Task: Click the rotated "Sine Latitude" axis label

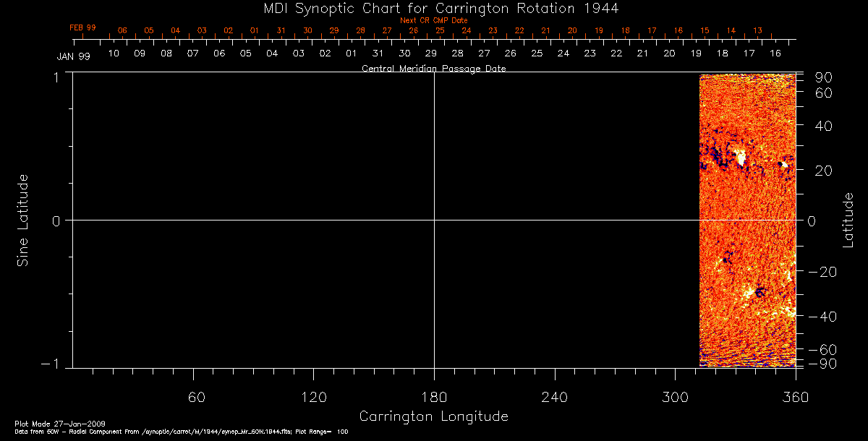Action: point(23,220)
